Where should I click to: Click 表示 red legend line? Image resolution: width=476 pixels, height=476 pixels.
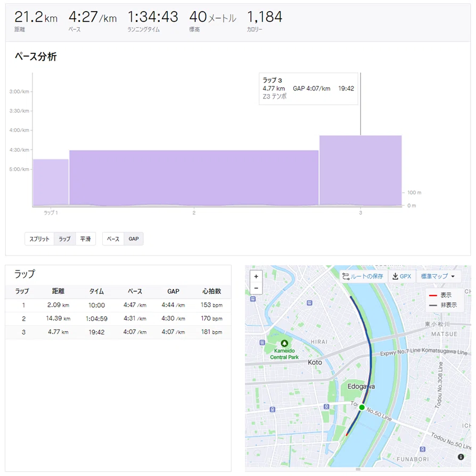coord(433,295)
